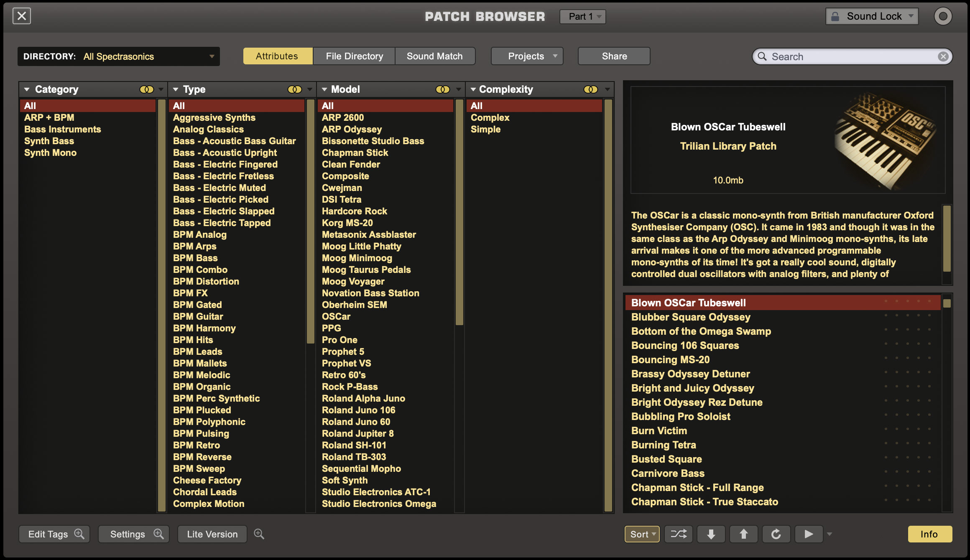The height and width of the screenshot is (560, 970).
Task: Clear the search field with X icon
Action: coord(943,56)
